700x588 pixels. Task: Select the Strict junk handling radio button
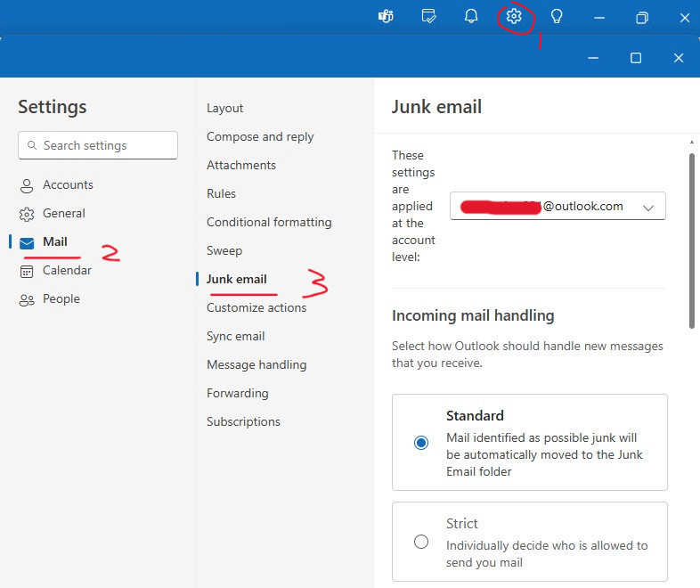click(421, 542)
